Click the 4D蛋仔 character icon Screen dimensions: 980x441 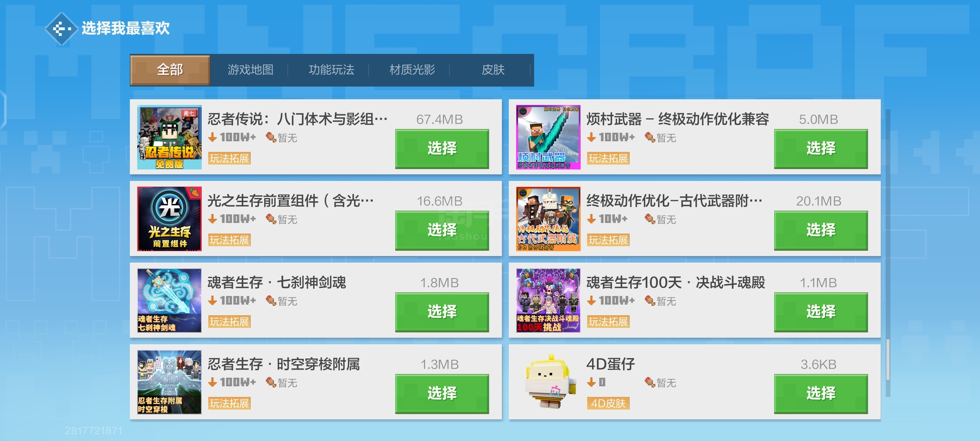pos(548,382)
